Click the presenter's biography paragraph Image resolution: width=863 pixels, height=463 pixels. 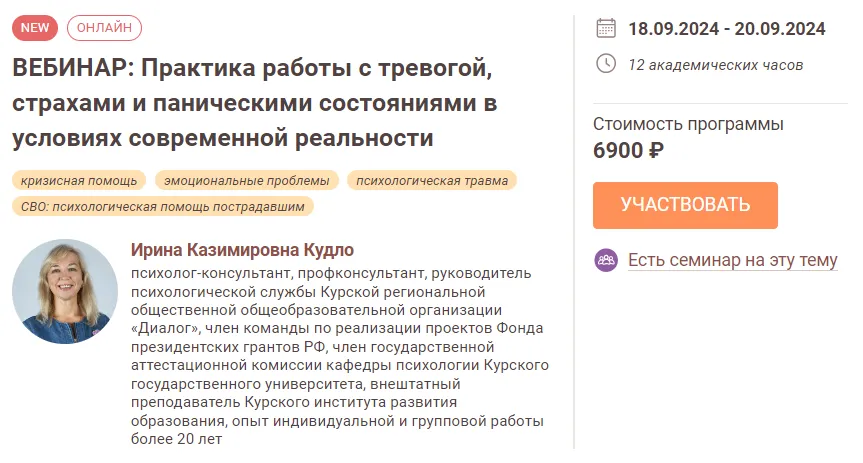339,354
